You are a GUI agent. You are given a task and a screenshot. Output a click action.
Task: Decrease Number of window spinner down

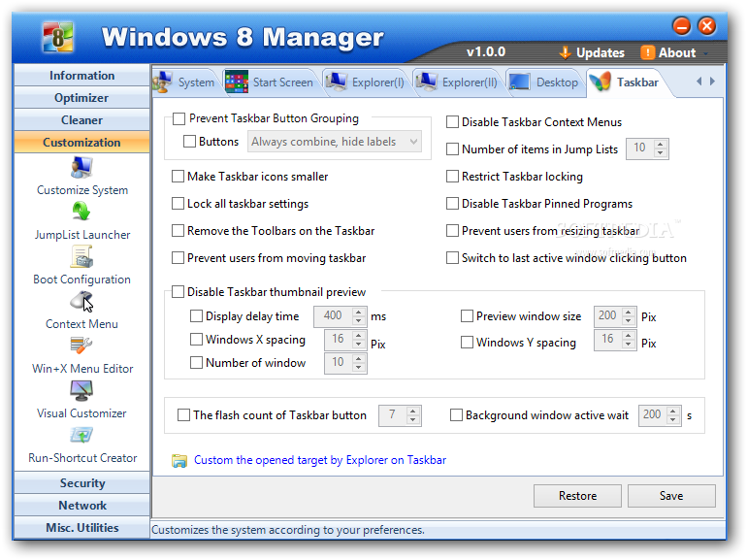click(358, 368)
